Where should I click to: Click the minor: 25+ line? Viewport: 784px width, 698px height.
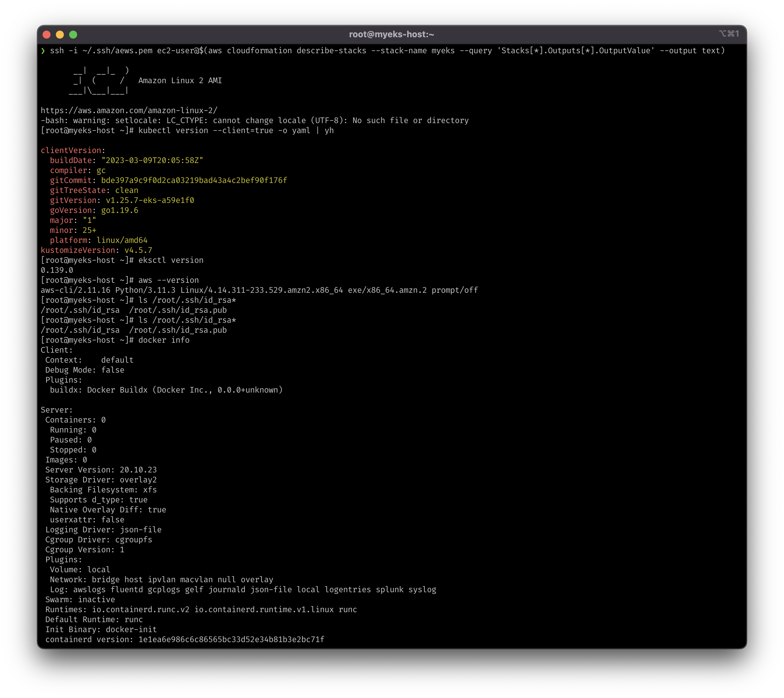(x=73, y=230)
